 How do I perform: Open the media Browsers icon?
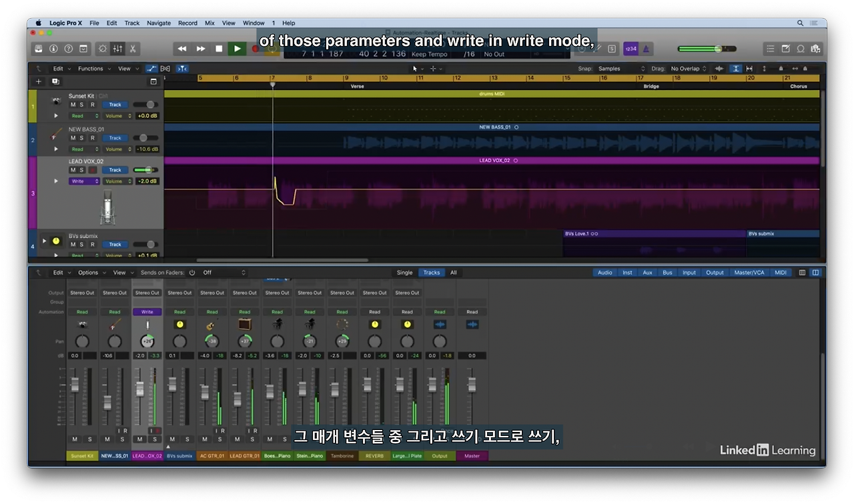click(x=815, y=49)
